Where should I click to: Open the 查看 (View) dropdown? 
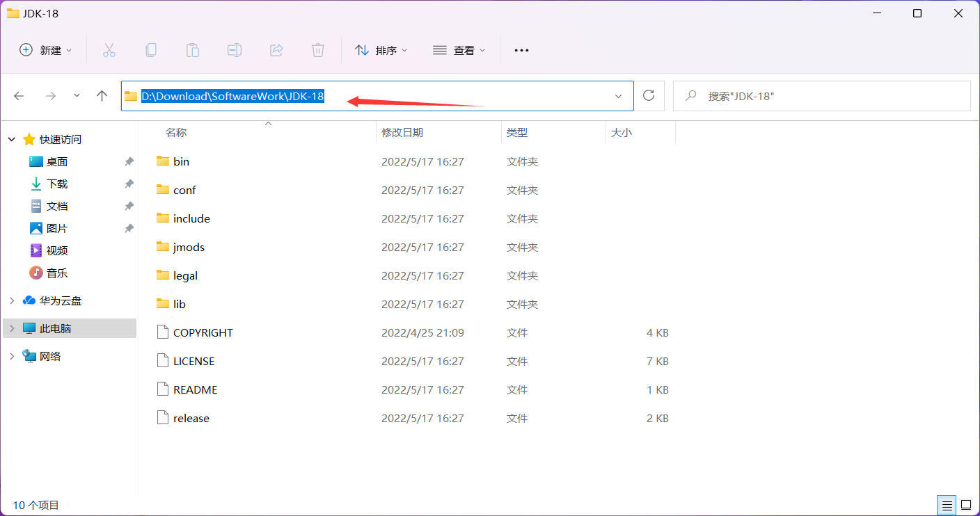coord(459,50)
